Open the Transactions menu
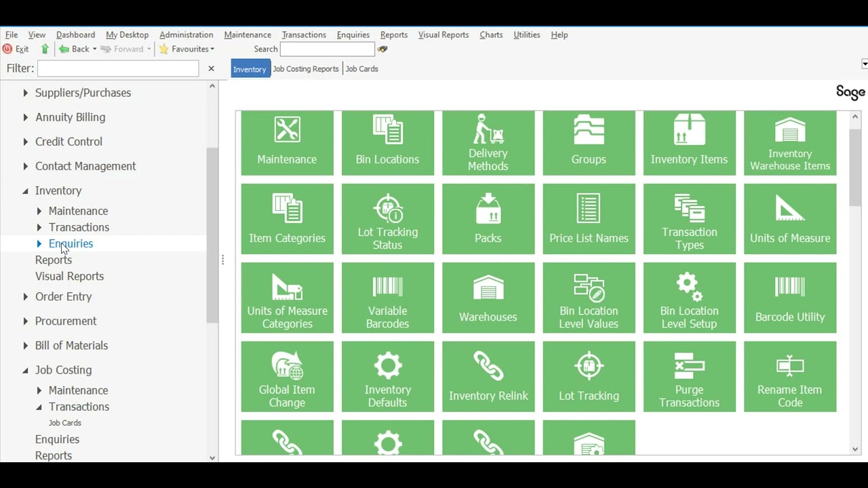 click(304, 35)
